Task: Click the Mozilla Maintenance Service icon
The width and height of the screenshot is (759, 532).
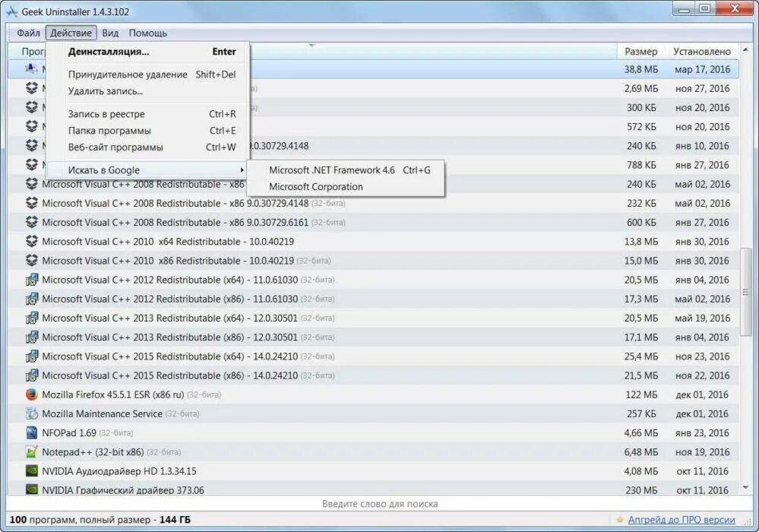Action: [31, 413]
